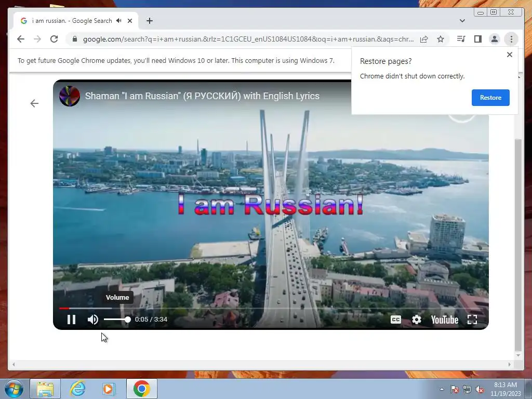Close the Restore pages popup

point(509,55)
